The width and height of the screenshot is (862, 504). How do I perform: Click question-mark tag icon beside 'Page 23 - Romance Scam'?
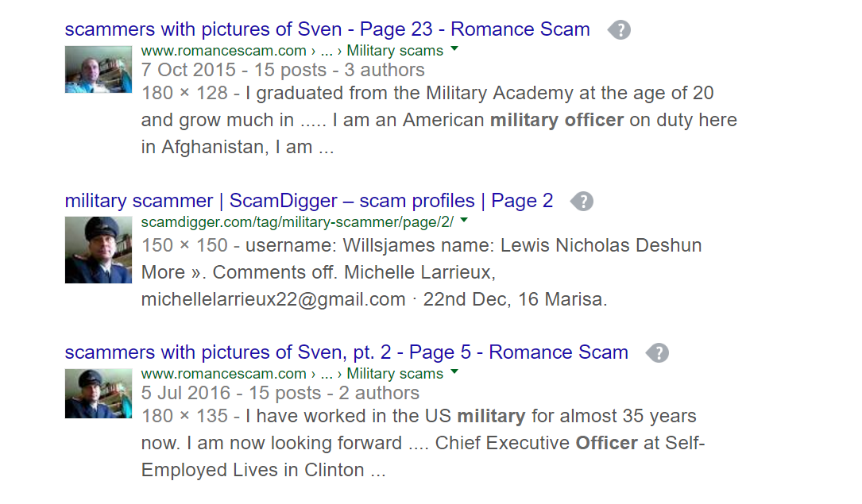point(620,31)
